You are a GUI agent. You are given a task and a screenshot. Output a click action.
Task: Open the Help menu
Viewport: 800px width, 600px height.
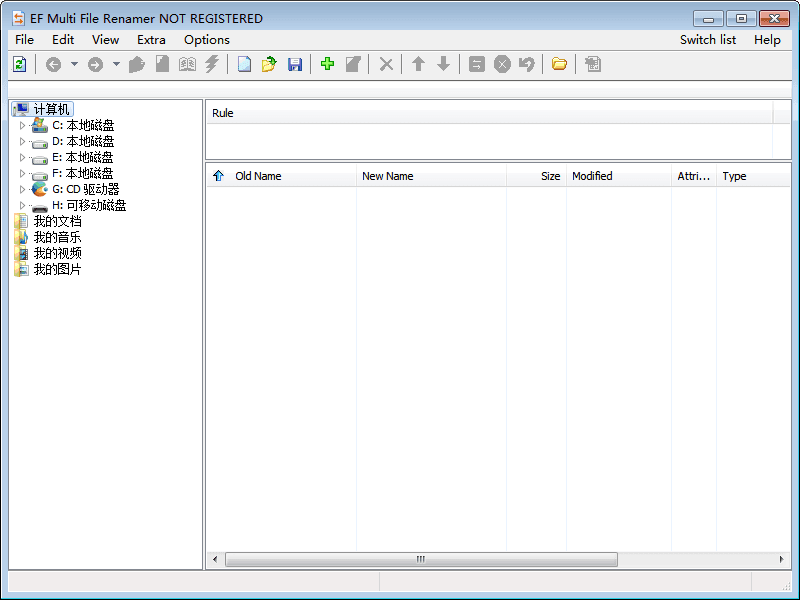click(767, 40)
